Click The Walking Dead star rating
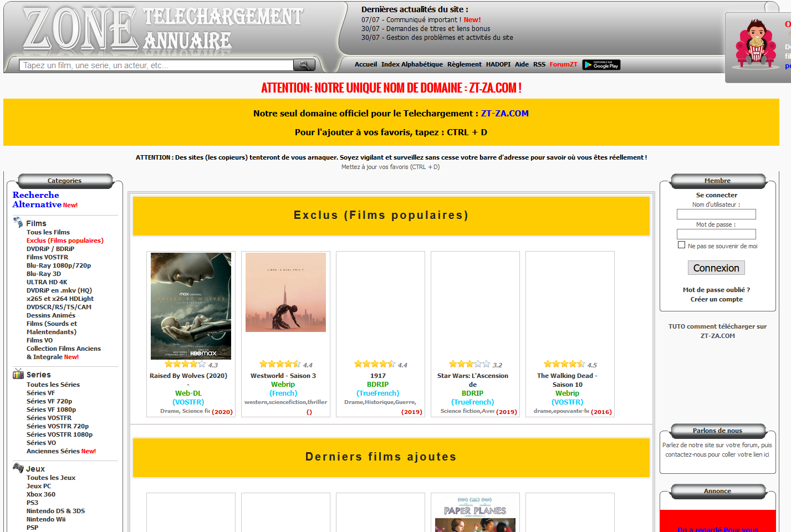Image resolution: width=791 pixels, height=532 pixels. click(564, 364)
